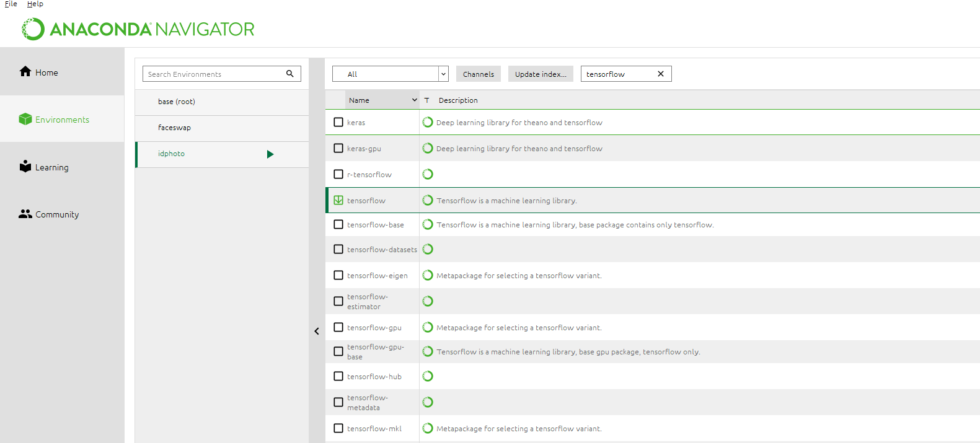Click the Home house icon
This screenshot has width=980, height=443.
25,71
